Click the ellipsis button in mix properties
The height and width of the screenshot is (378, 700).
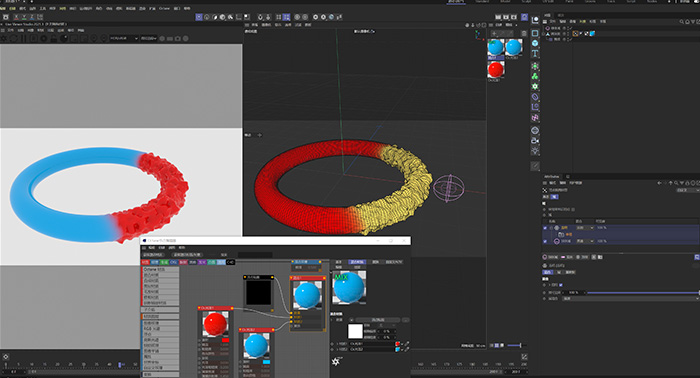405,320
